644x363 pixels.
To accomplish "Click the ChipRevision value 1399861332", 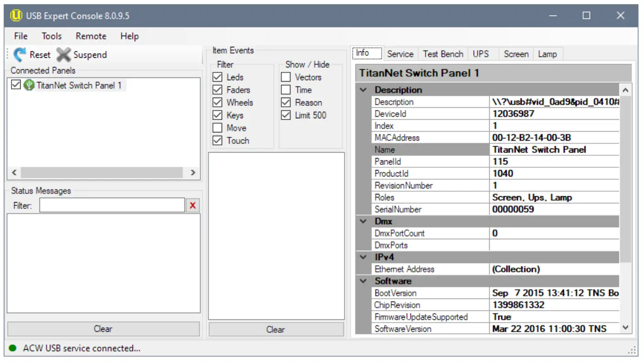I will tap(518, 305).
